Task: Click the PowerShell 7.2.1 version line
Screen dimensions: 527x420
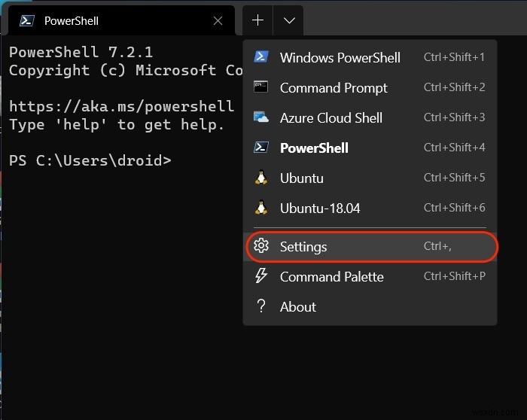Action: point(83,52)
